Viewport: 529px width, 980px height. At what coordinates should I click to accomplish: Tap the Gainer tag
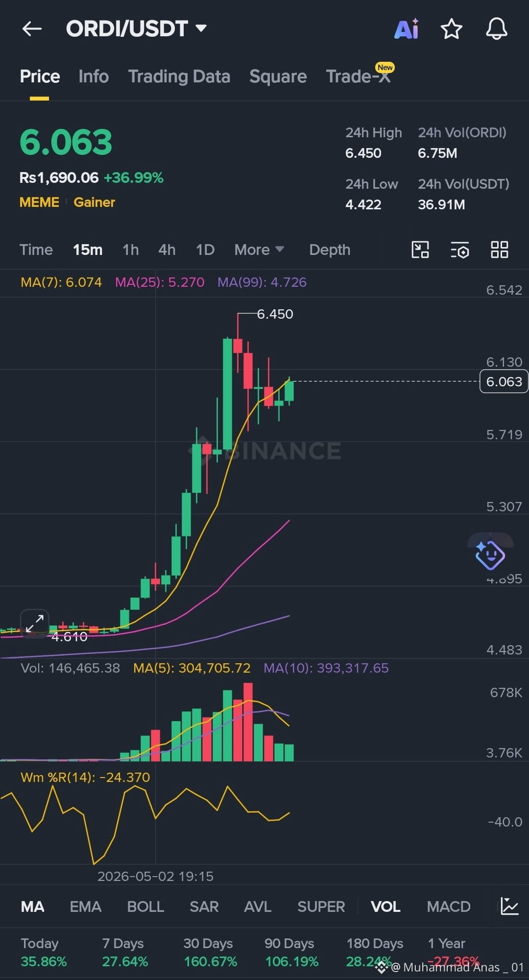point(94,202)
